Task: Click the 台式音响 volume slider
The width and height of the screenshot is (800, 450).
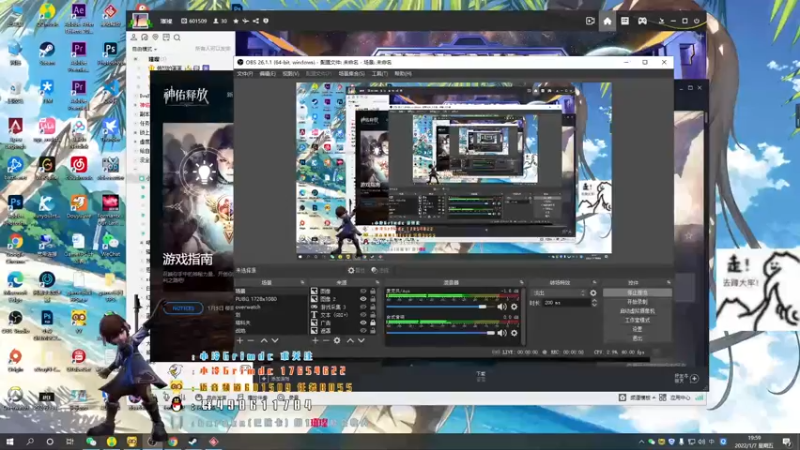Action: tap(440, 333)
